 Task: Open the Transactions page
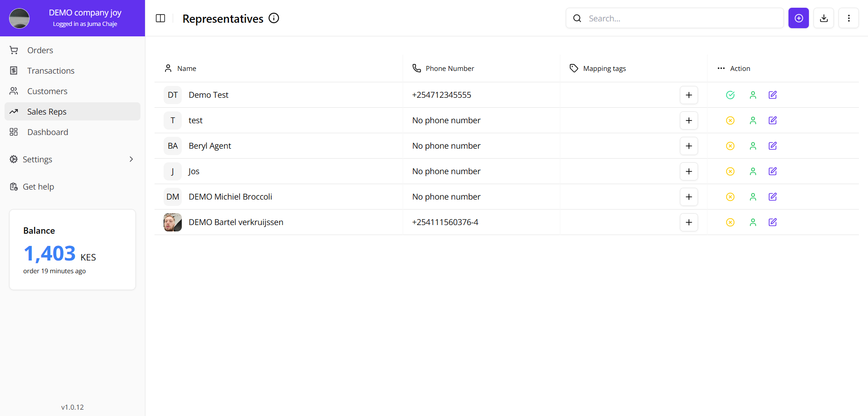pos(50,70)
